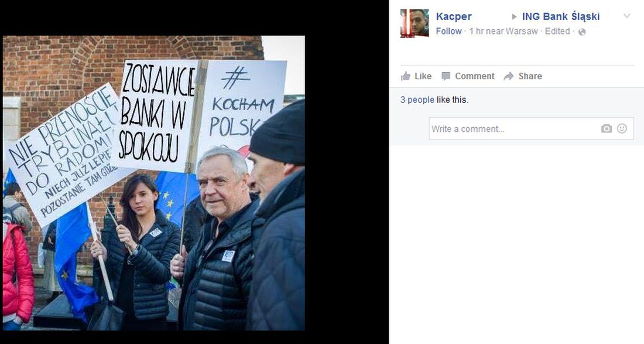Open the emoji smiley picker
The height and width of the screenshot is (344, 644).
point(622,128)
